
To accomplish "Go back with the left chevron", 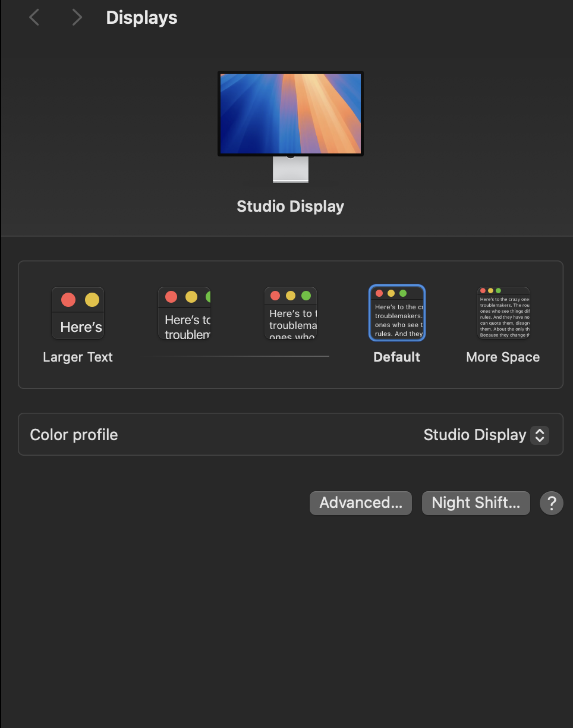I will point(34,17).
